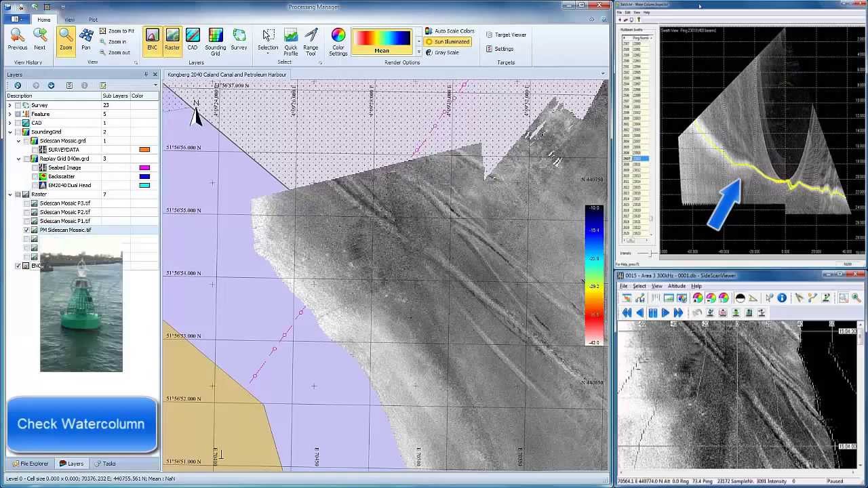
Task: Pause playback in SideScanViewer
Action: tap(652, 312)
